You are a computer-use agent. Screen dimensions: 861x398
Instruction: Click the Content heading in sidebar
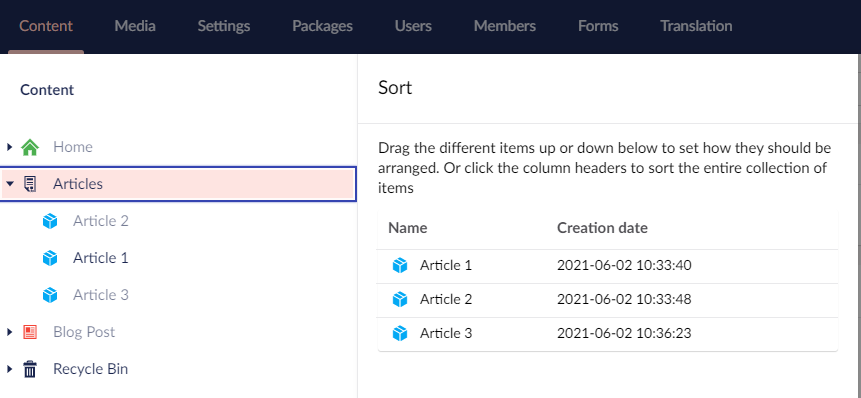click(47, 90)
